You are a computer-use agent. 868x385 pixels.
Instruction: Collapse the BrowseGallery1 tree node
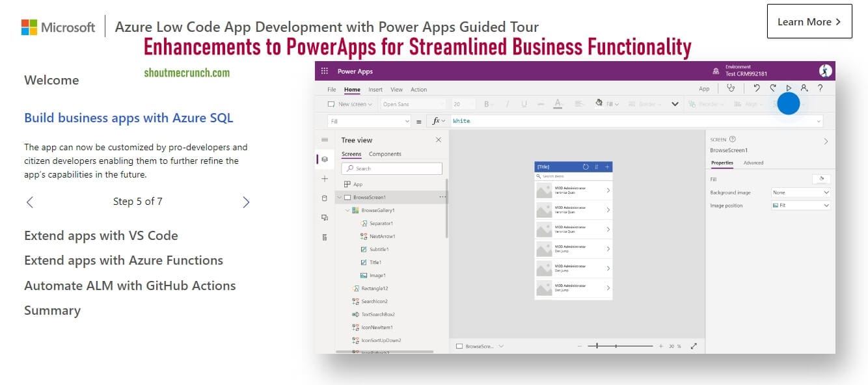point(347,210)
